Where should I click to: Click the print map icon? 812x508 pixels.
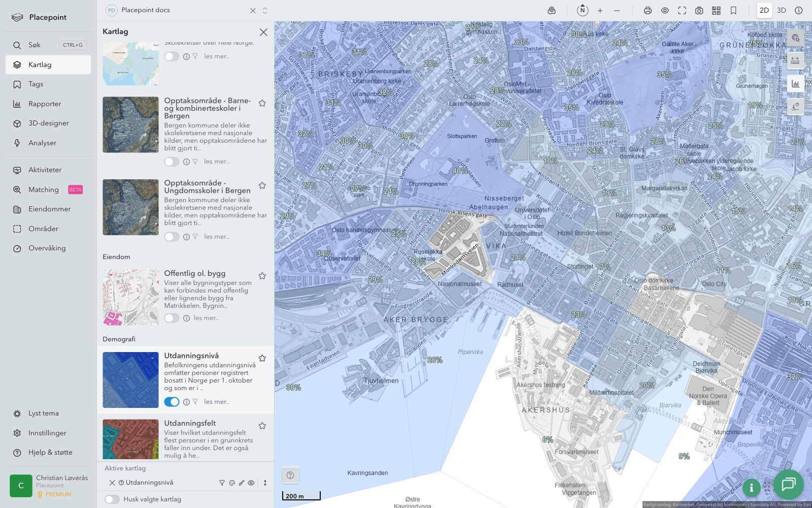648,11
